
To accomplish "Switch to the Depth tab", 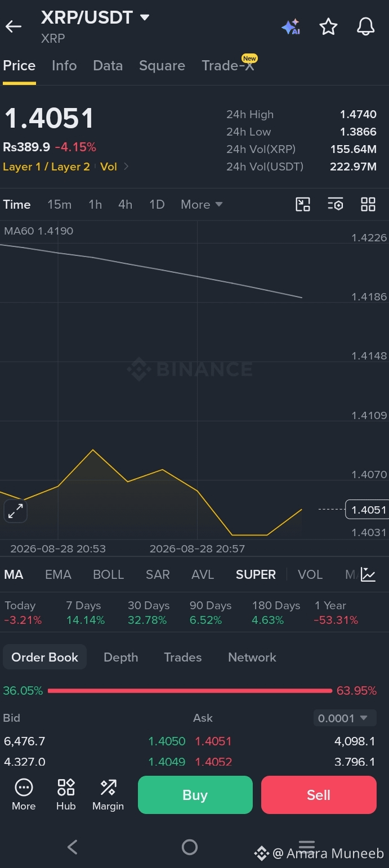I will 120,657.
